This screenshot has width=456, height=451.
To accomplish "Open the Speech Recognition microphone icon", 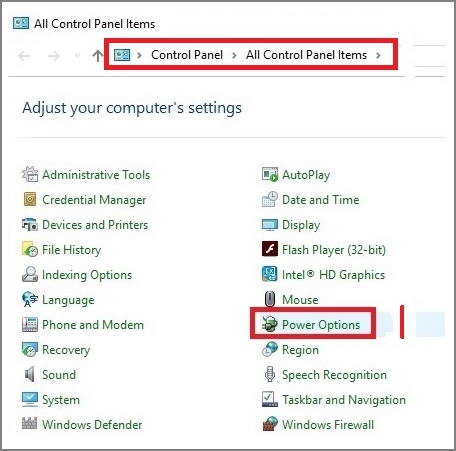I will coord(270,374).
